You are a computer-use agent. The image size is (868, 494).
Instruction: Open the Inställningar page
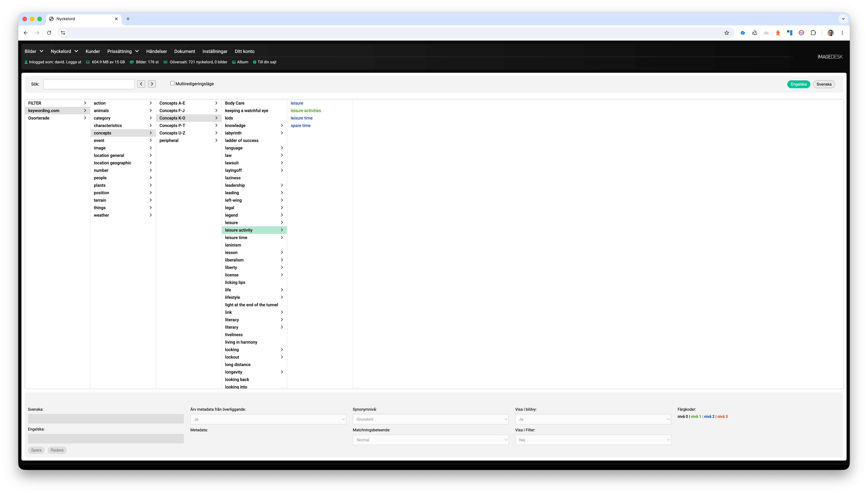tap(215, 51)
